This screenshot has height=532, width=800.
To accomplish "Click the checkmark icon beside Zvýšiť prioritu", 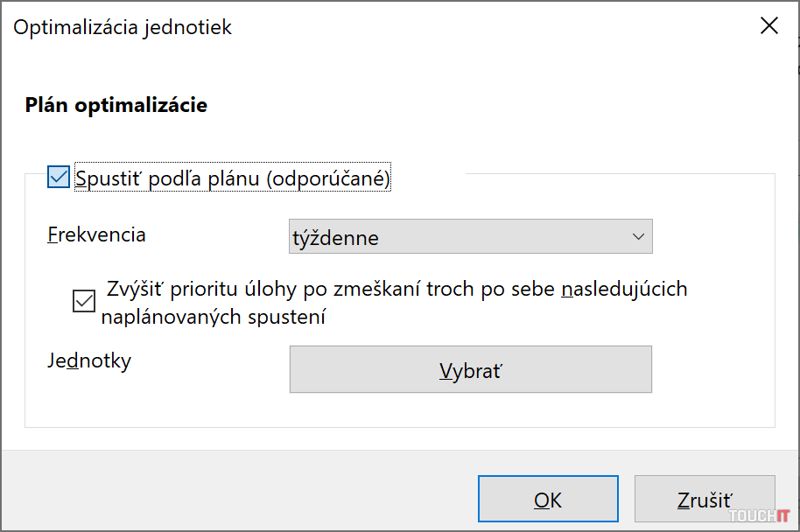I will (x=85, y=302).
